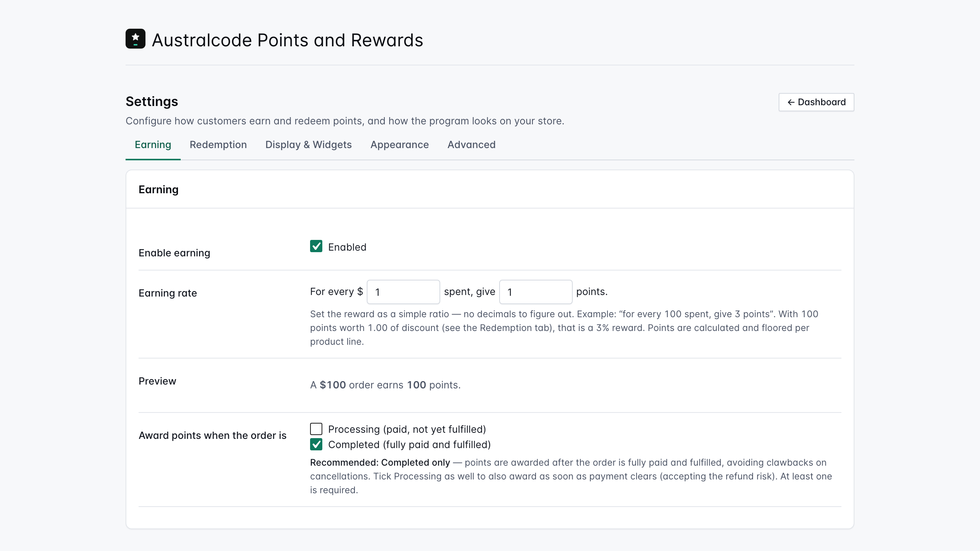Viewport: 980px width, 551px height.
Task: Click the Earning card heading
Action: pyautogui.click(x=158, y=190)
